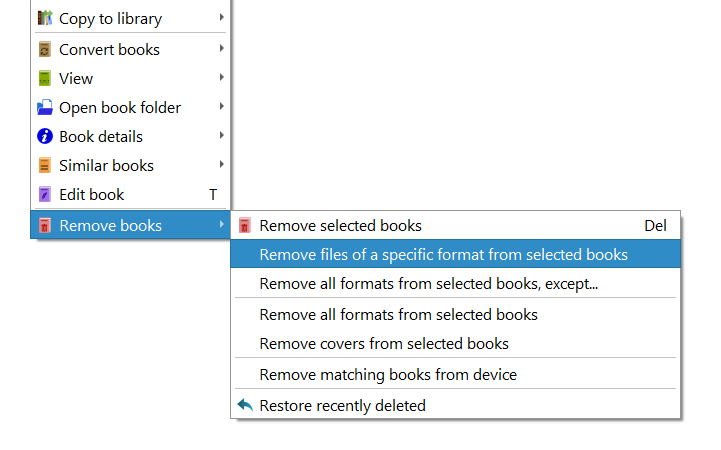Click the Copy to library icon
This screenshot has width=721, height=450.
tap(45, 18)
